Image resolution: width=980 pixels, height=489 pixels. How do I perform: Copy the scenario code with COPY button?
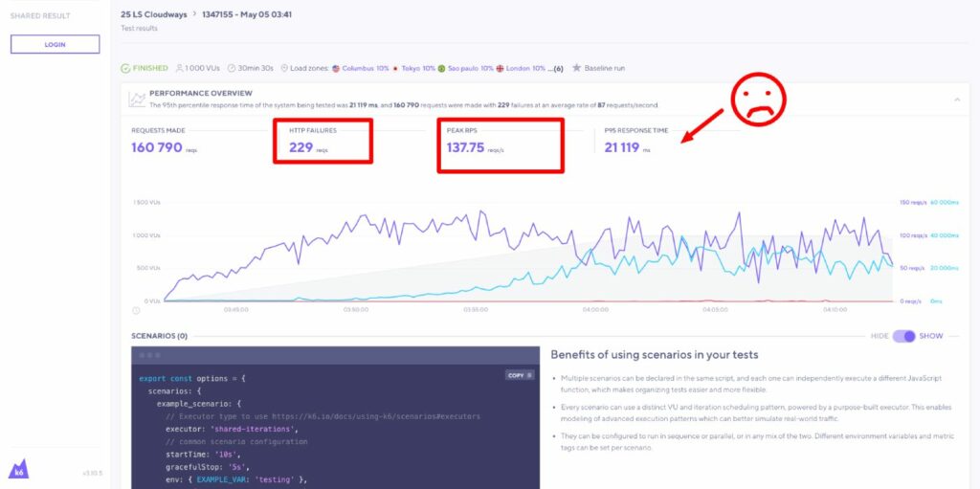[x=520, y=375]
